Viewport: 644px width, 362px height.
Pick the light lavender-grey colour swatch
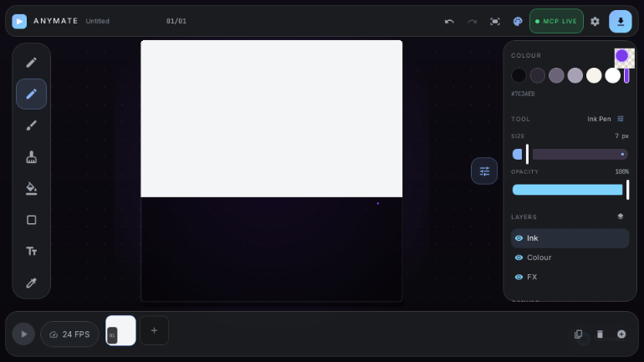[575, 75]
